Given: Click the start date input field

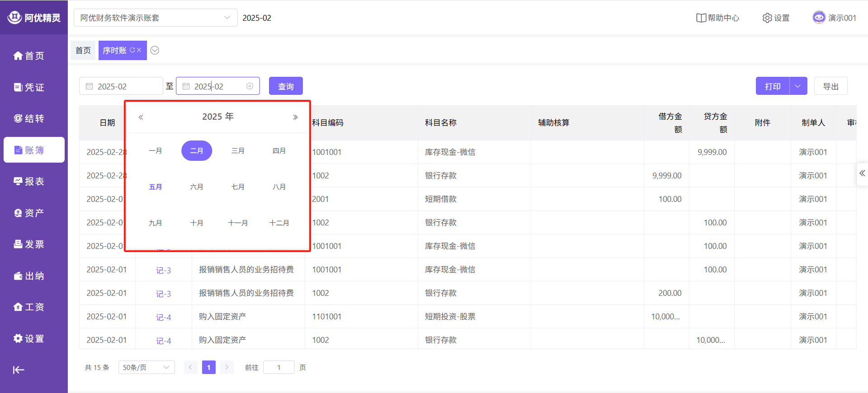Looking at the screenshot, I should click(x=121, y=86).
